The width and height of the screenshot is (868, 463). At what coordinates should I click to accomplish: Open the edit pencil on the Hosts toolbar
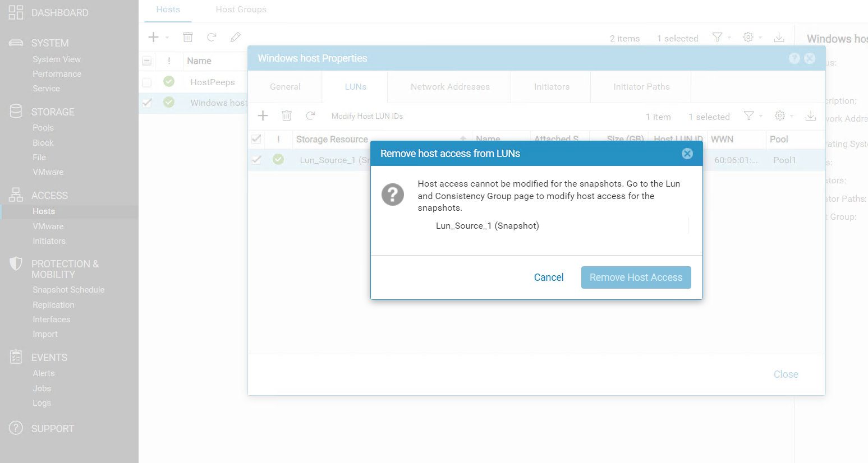click(x=235, y=37)
